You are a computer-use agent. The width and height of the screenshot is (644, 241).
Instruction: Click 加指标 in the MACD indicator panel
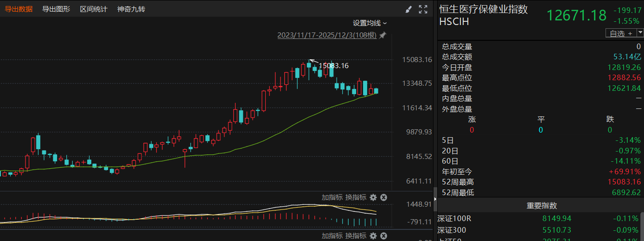pyautogui.click(x=332, y=197)
